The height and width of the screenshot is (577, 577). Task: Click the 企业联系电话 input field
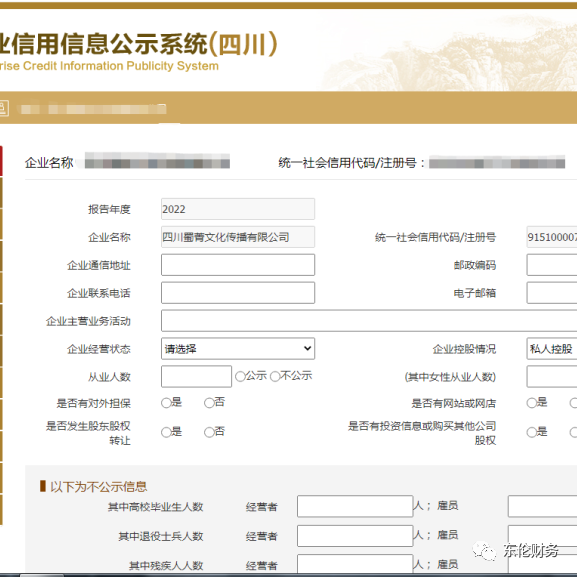tap(238, 293)
